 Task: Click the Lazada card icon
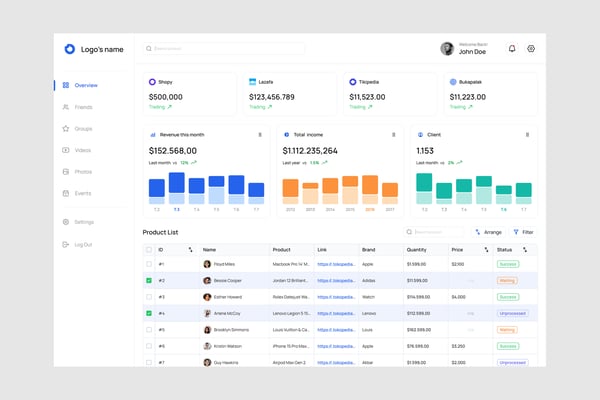pyautogui.click(x=253, y=82)
